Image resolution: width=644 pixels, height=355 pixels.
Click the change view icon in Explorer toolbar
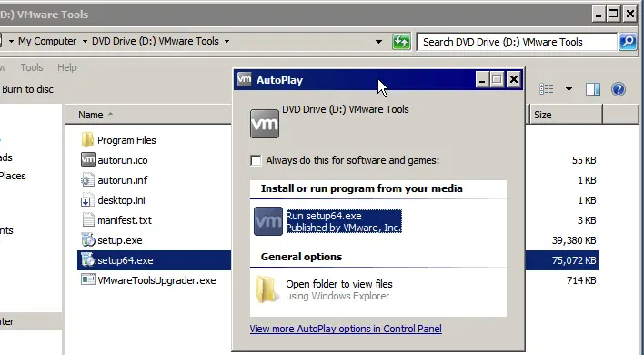click(x=547, y=89)
